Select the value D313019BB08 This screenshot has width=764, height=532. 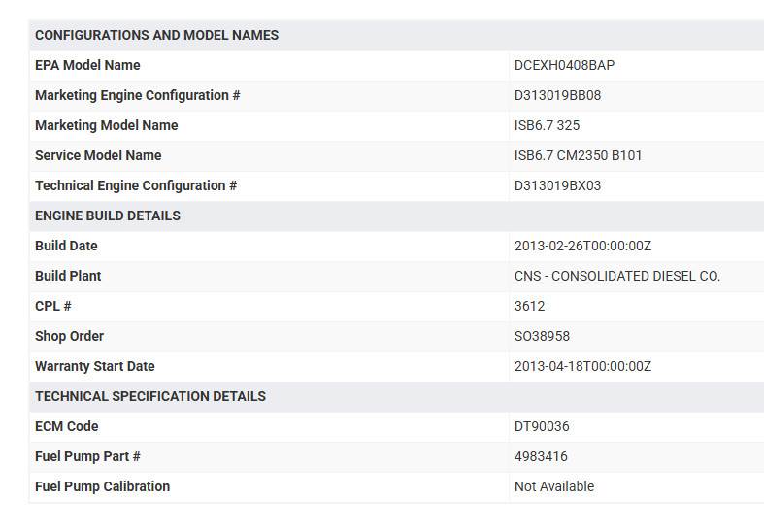tap(557, 95)
